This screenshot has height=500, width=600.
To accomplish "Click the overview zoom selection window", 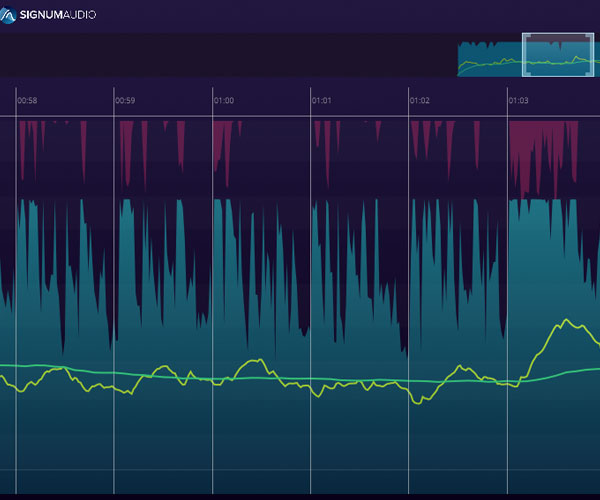I will (x=558, y=55).
